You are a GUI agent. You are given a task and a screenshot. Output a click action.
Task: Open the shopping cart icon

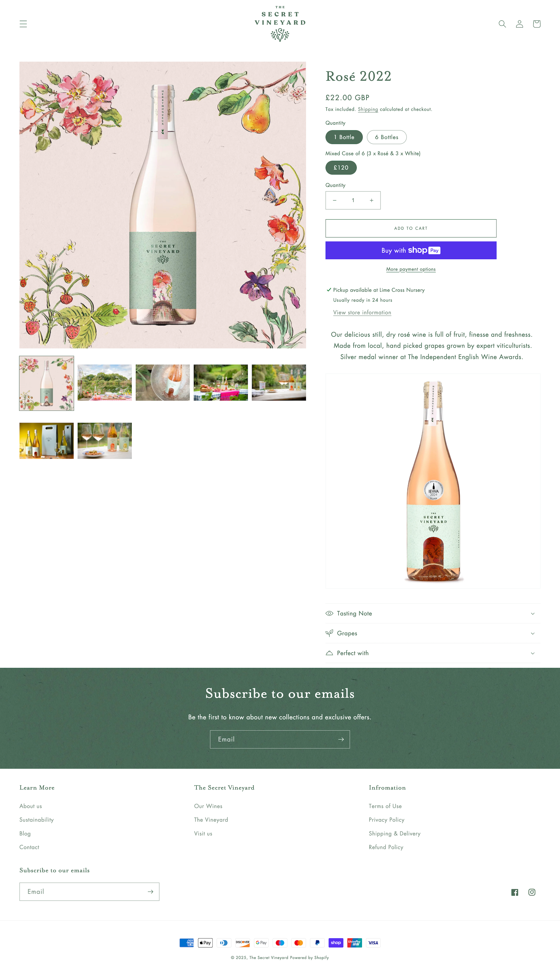pos(536,24)
